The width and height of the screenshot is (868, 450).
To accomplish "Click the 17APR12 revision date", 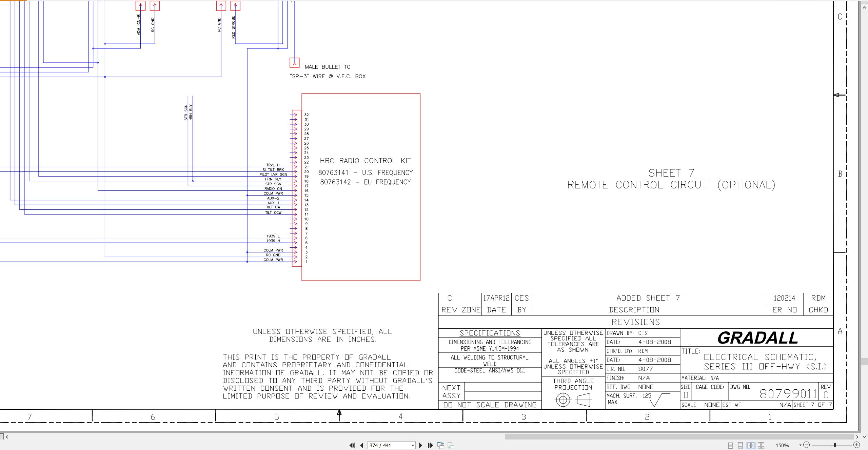I will [x=496, y=298].
